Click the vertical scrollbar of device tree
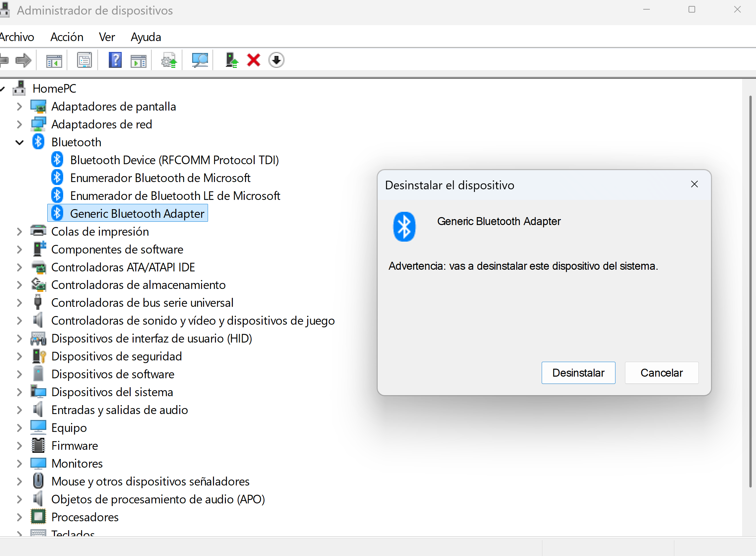Image resolution: width=756 pixels, height=556 pixels. click(x=750, y=292)
